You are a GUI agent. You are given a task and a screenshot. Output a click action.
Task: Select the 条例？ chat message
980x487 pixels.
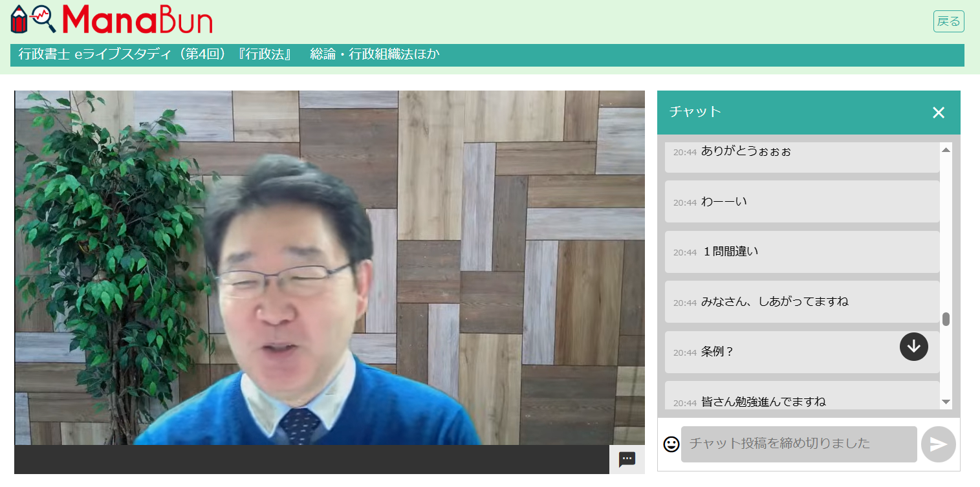tap(717, 352)
